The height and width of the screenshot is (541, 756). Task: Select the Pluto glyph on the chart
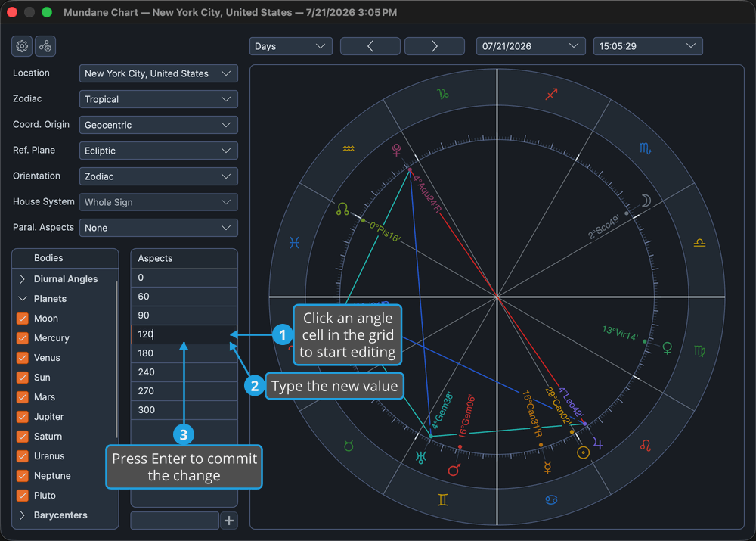tap(396, 150)
